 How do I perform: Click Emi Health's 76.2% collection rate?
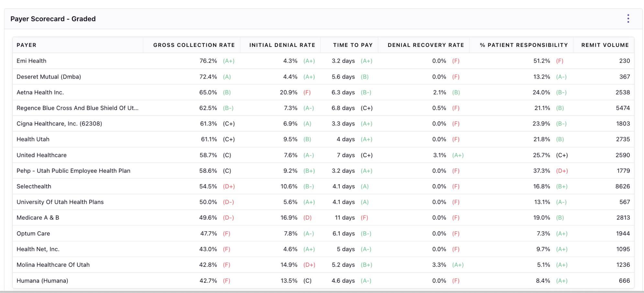[x=208, y=61]
